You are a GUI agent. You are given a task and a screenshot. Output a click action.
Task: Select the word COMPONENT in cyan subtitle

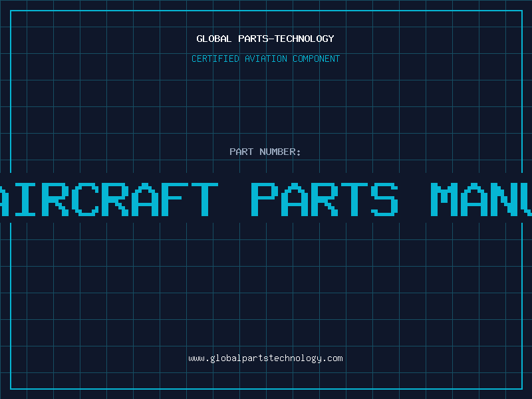317,59
